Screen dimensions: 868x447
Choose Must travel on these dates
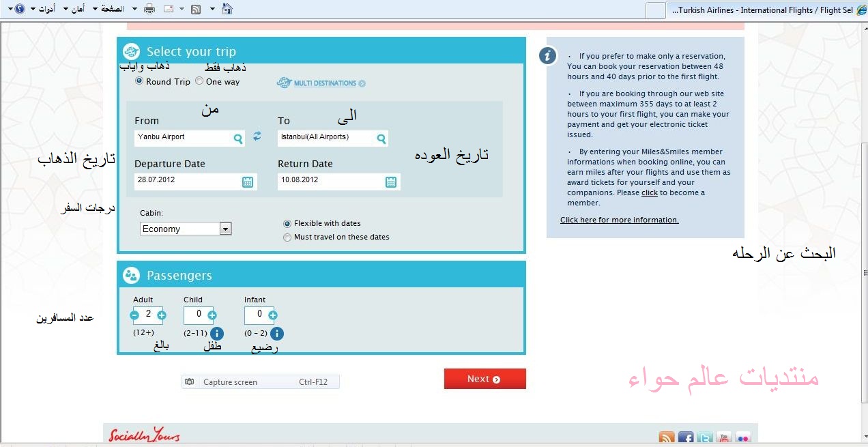[287, 237]
